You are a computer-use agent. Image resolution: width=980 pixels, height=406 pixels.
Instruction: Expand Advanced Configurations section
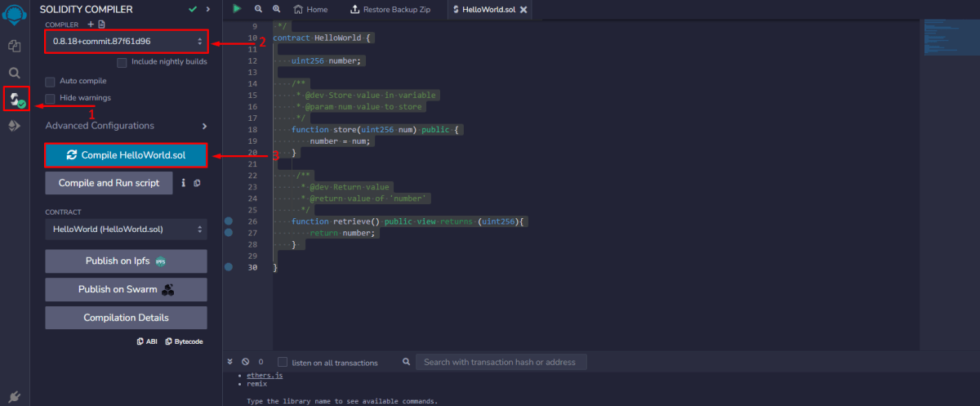tap(127, 126)
